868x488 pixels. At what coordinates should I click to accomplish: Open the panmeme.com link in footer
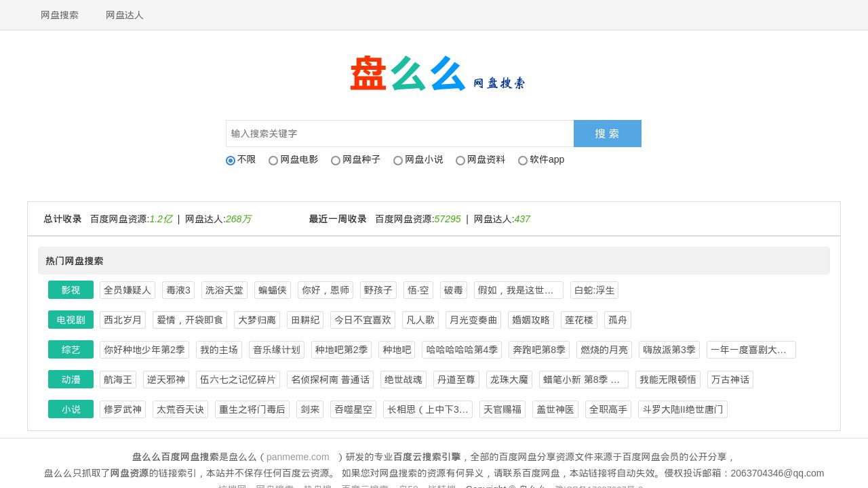coord(298,457)
